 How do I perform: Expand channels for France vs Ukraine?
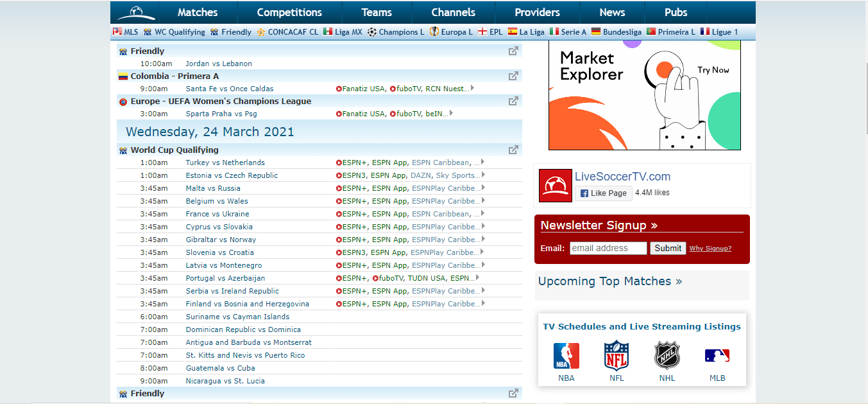point(482,213)
